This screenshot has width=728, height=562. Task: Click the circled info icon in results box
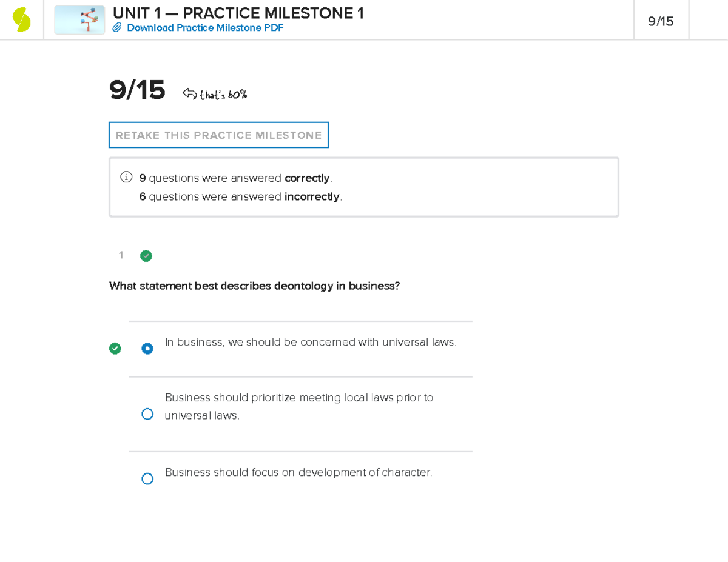pyautogui.click(x=126, y=177)
